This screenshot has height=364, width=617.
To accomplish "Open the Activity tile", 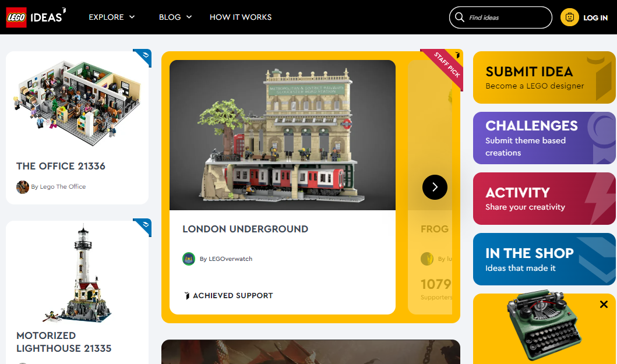I will pyautogui.click(x=544, y=199).
